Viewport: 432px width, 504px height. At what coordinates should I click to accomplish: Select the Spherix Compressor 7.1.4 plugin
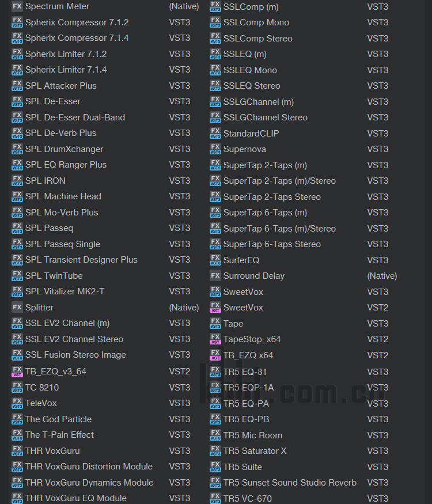coord(77,38)
